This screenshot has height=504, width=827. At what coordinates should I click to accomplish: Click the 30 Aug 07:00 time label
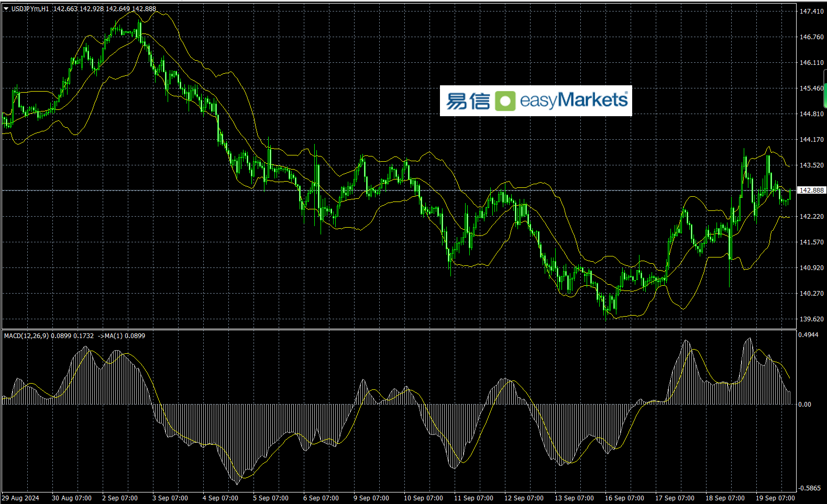pos(72,498)
